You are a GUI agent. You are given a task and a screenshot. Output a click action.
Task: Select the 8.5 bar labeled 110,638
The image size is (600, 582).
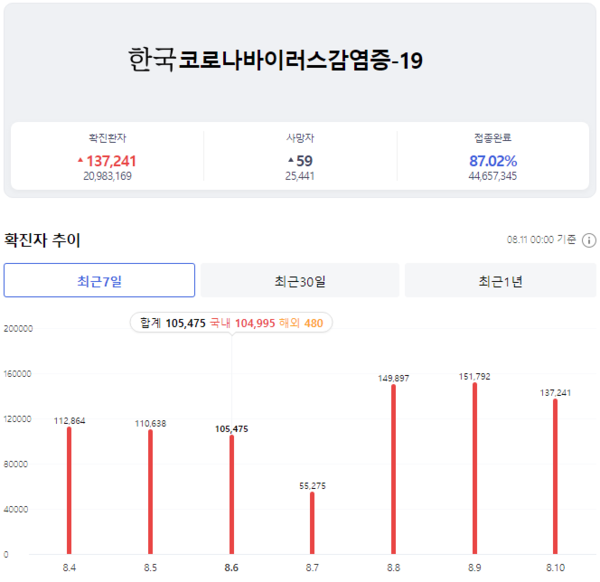point(150,492)
